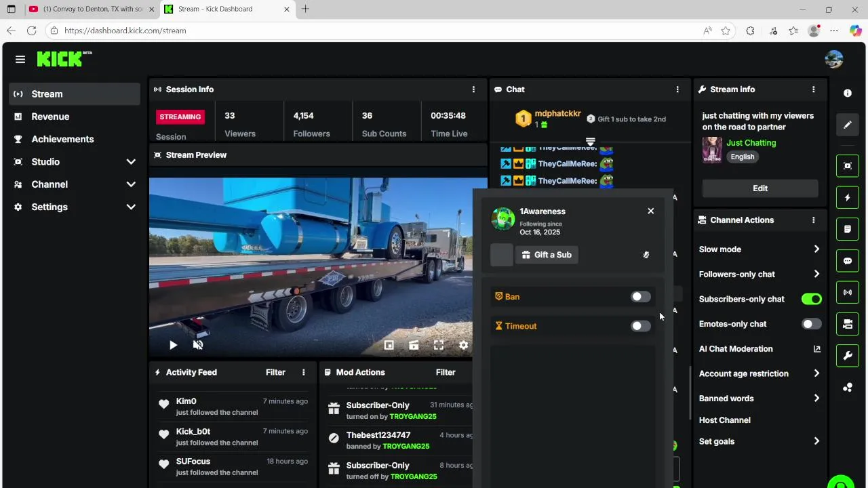Open Banned words chevron
This screenshot has width=868, height=488.
[816, 399]
